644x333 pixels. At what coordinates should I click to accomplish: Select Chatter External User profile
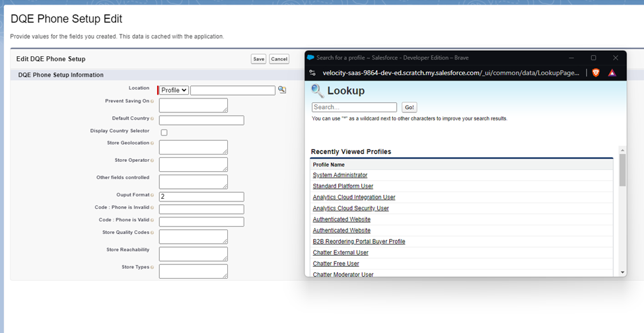(x=340, y=252)
